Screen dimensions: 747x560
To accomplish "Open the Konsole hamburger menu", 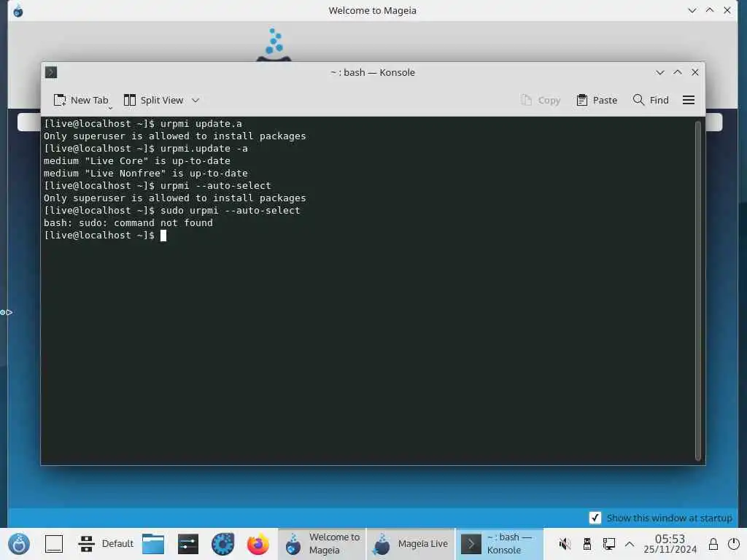I will point(689,100).
